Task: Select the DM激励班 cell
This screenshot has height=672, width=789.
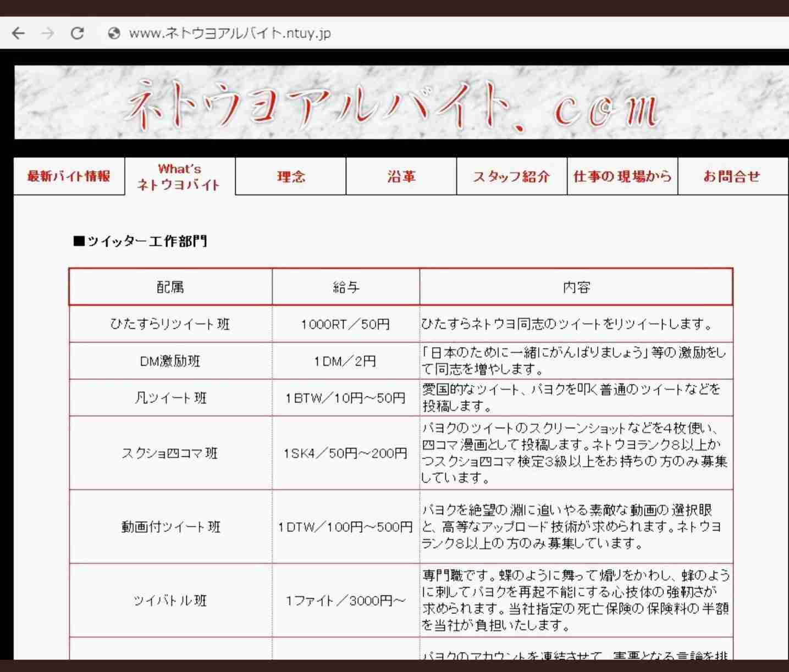Action: tap(170, 361)
